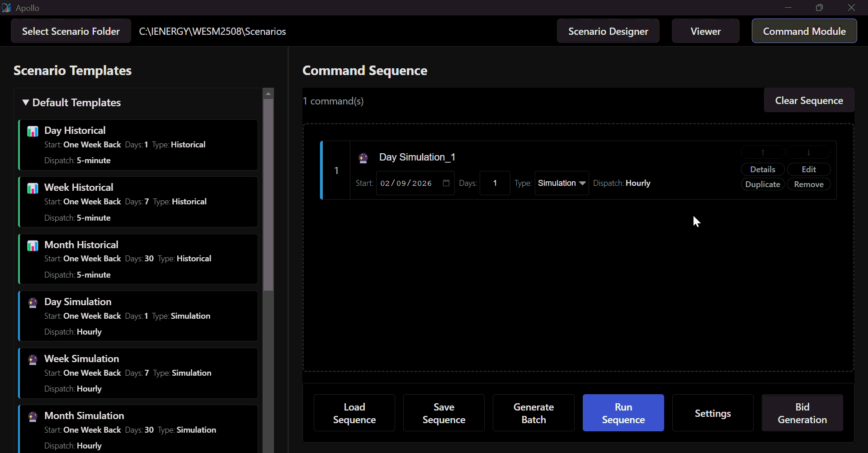Edit the Days value field
The width and height of the screenshot is (868, 453).
(495, 183)
